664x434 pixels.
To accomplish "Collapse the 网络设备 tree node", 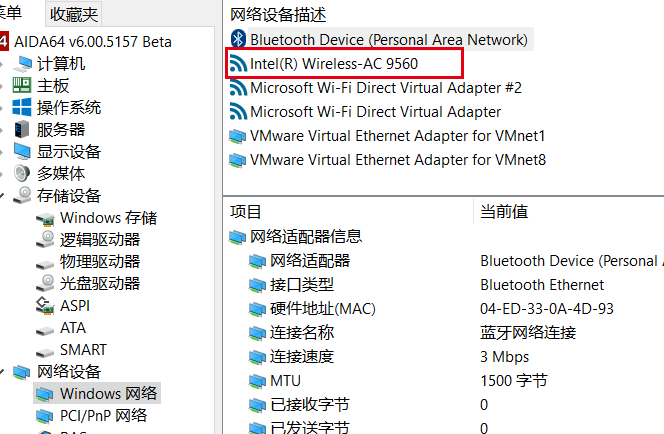I will click(2, 372).
